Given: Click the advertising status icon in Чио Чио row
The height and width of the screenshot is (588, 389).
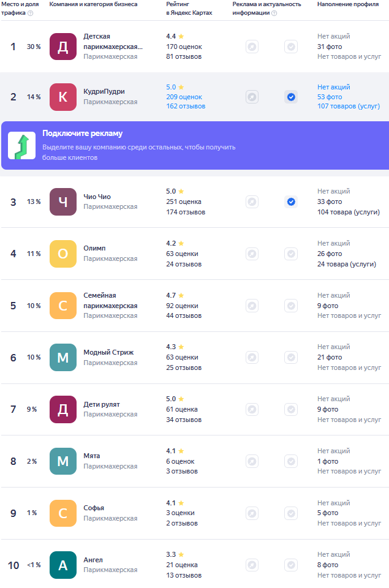Looking at the screenshot, I should pos(252,202).
